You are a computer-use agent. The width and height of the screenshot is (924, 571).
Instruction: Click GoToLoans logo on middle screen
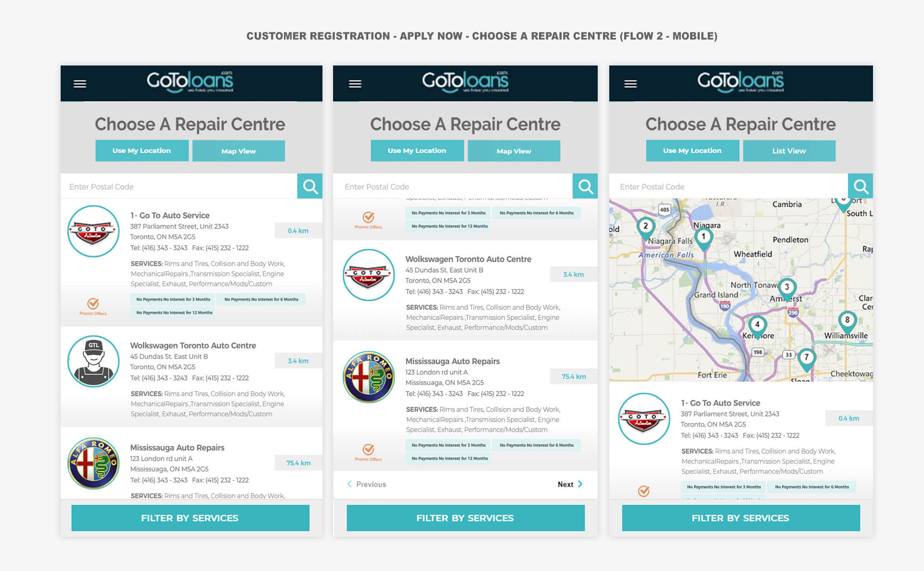465,82
